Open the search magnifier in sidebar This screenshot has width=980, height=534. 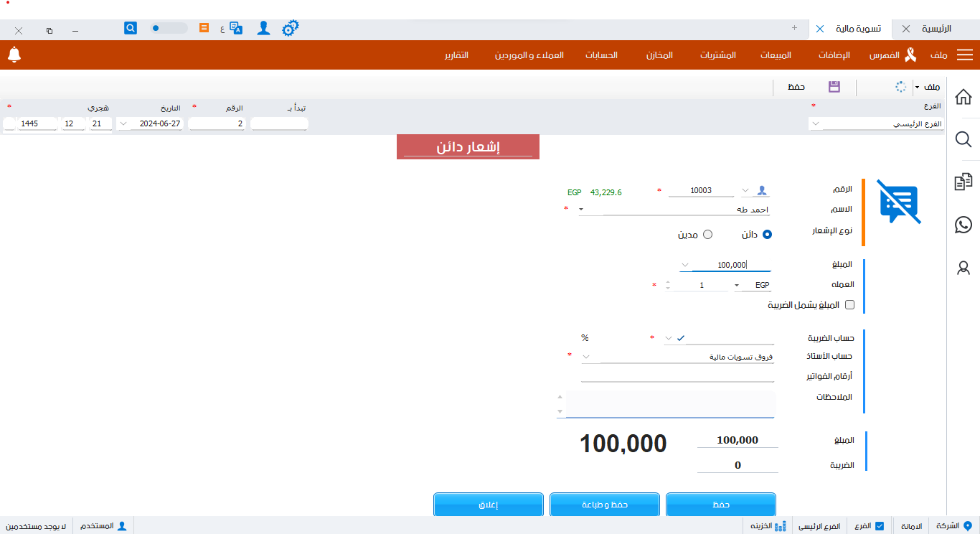[x=963, y=139]
